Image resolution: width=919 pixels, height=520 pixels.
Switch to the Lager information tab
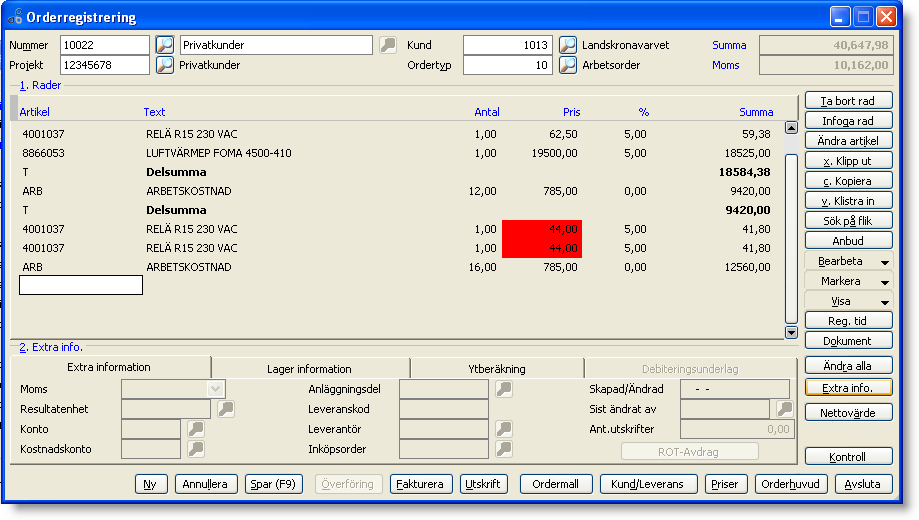[x=309, y=369]
